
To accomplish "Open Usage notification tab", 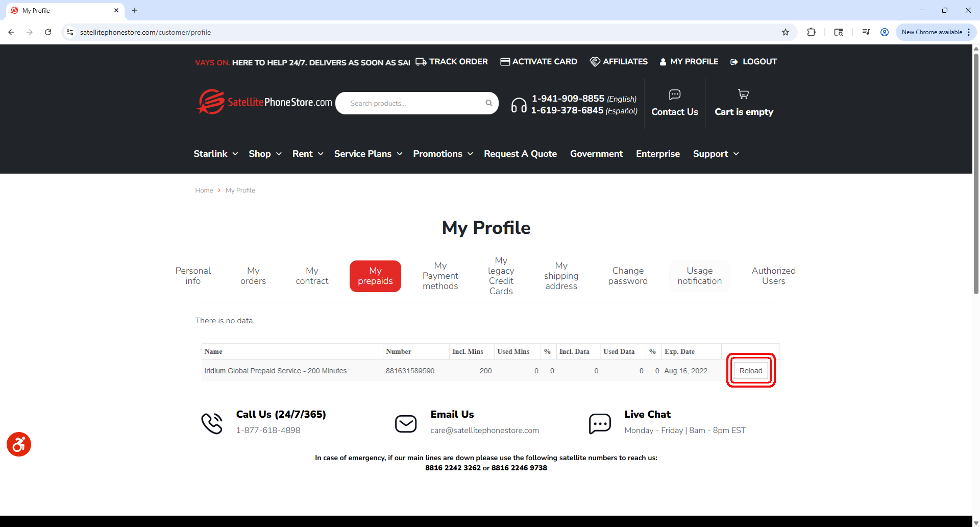I will coord(699,276).
